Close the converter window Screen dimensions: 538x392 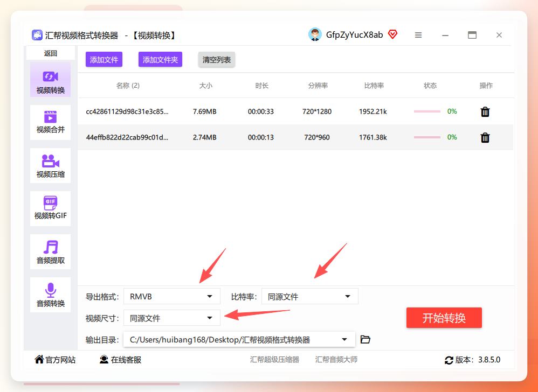(499, 35)
